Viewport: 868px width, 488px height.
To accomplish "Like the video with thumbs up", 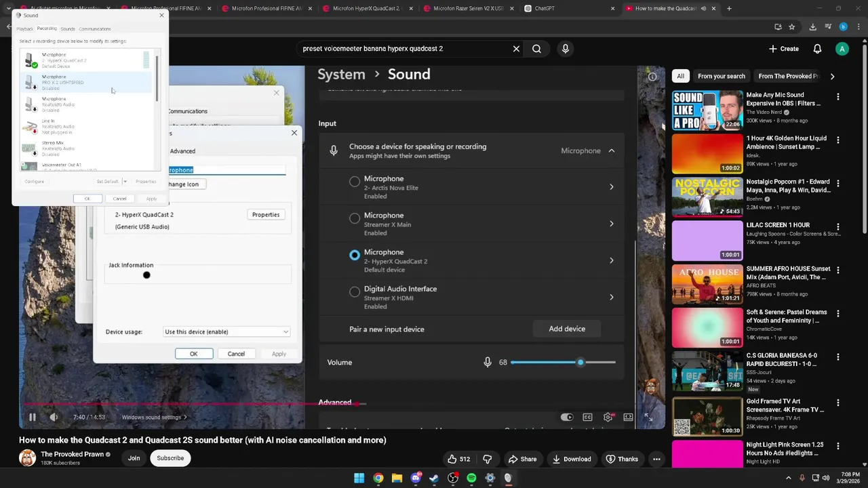I will (x=458, y=459).
